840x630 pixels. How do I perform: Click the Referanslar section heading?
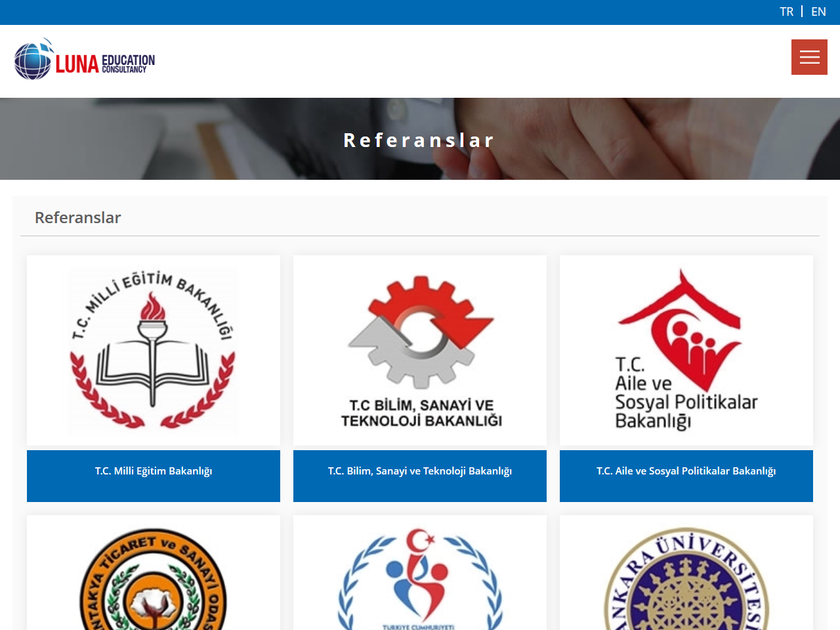click(x=77, y=217)
